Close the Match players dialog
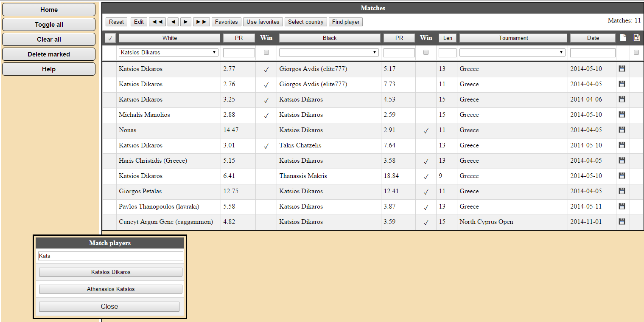 (109, 307)
